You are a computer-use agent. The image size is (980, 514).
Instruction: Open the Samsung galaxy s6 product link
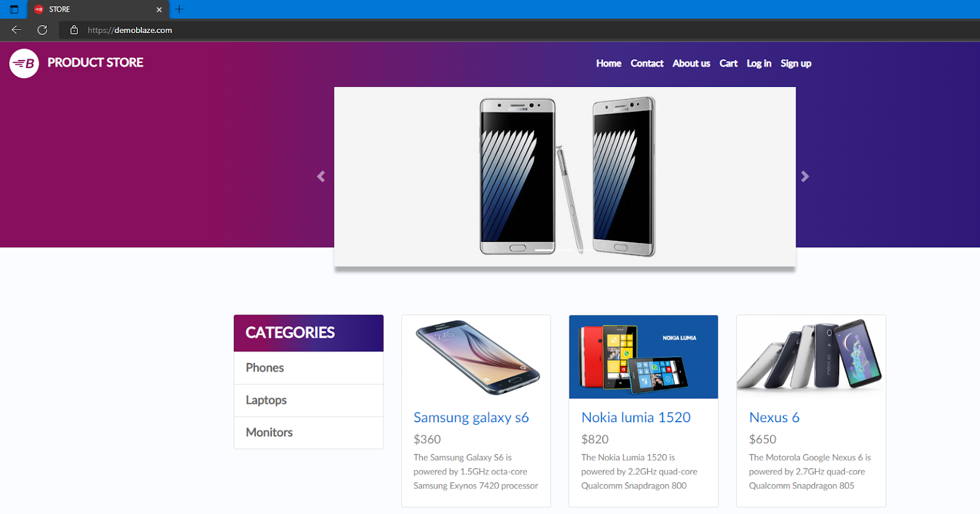(471, 417)
